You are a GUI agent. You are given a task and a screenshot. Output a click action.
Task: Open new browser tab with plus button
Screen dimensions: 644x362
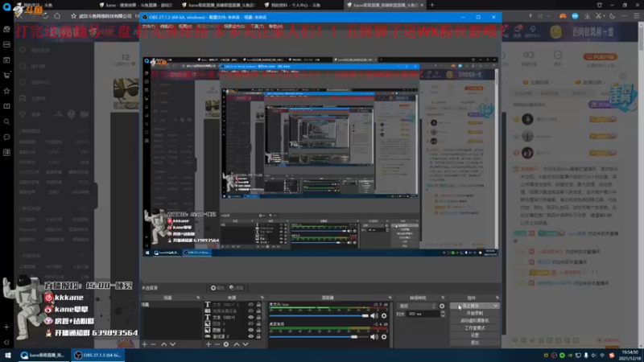coord(432,5)
